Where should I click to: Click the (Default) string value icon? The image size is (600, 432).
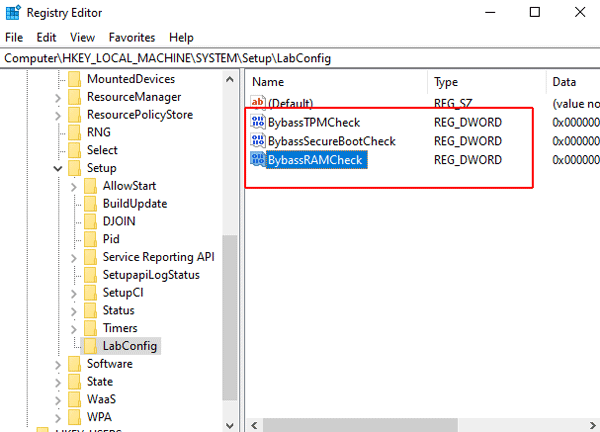tap(258, 102)
